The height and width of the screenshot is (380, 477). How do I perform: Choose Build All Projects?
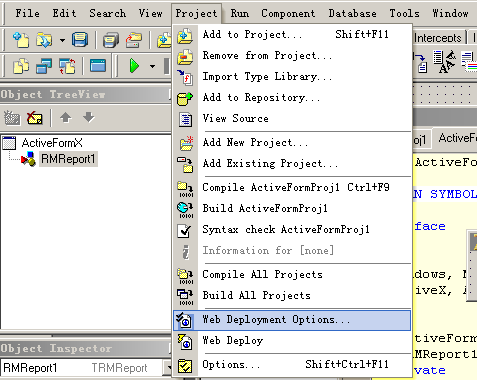click(292, 295)
